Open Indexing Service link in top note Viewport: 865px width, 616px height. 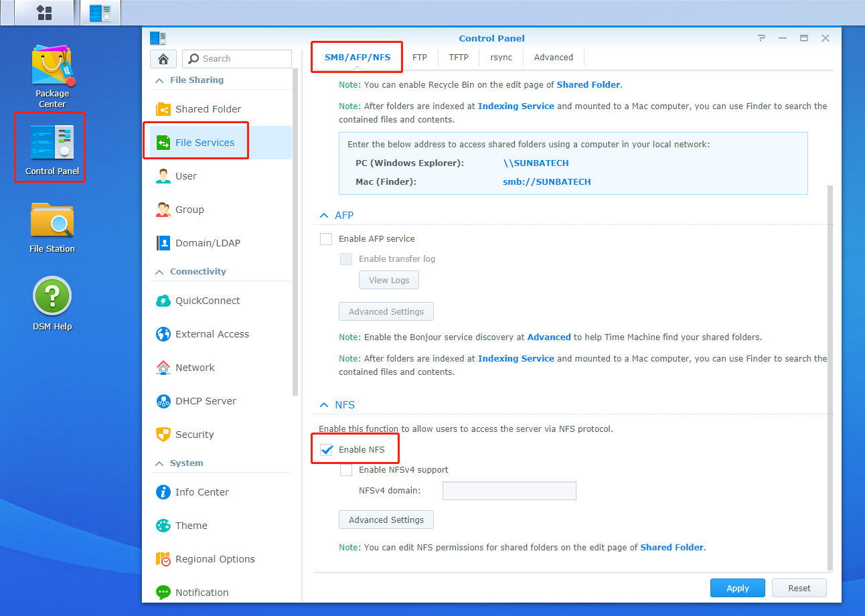(x=516, y=106)
